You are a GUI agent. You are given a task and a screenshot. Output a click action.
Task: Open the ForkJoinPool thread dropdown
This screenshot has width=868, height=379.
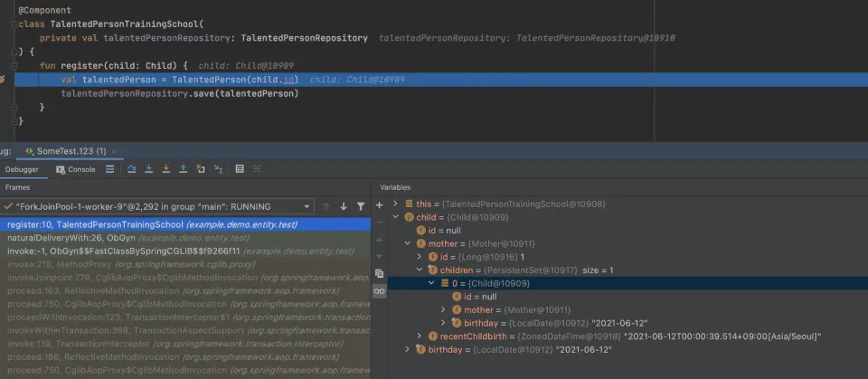307,206
